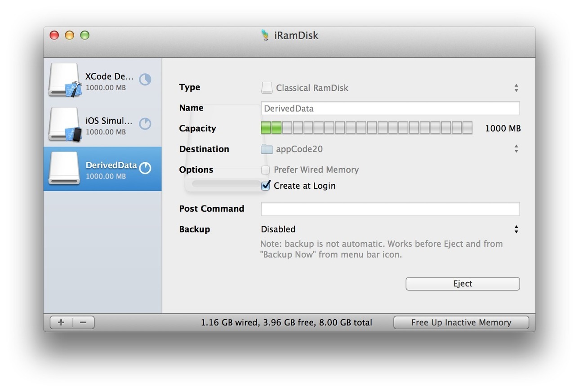This screenshot has width=579, height=392.
Task: Click usage pie indicator for iOS Simul… disk
Action: tap(145, 124)
